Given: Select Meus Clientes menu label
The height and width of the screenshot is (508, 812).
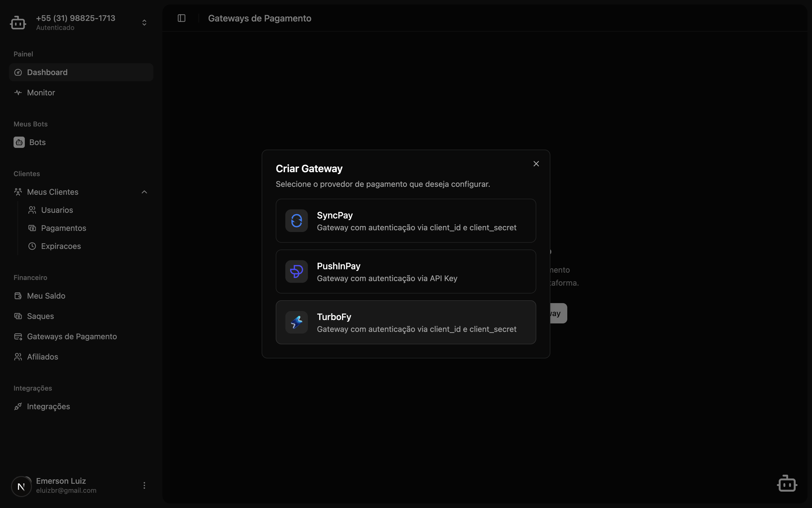Looking at the screenshot, I should coord(53,192).
